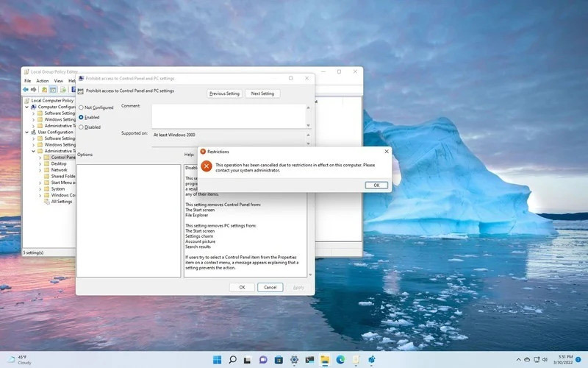Click inside the Comment text field

[x=229, y=116]
